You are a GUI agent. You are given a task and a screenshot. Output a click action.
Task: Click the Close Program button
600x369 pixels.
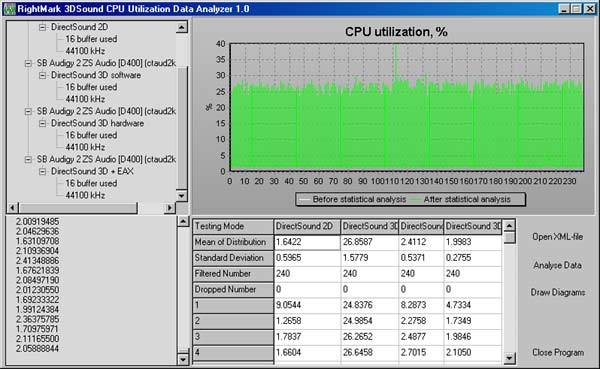[558, 353]
